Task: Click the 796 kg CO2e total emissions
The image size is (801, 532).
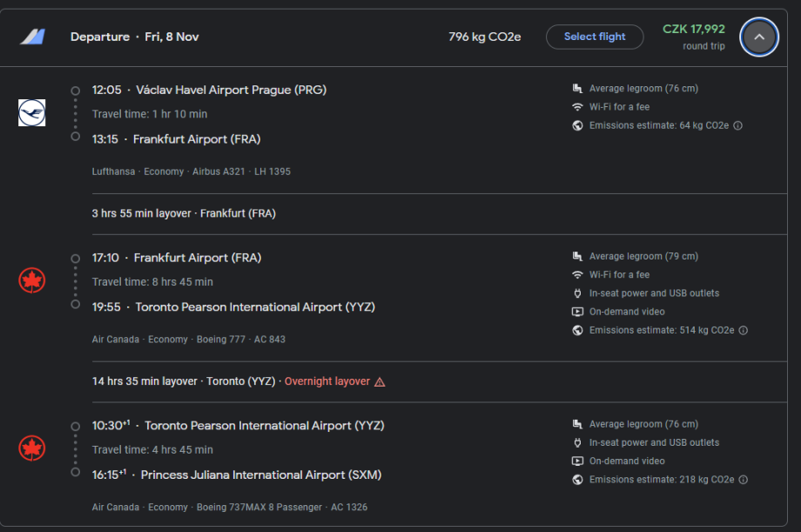Action: pyautogui.click(x=485, y=37)
